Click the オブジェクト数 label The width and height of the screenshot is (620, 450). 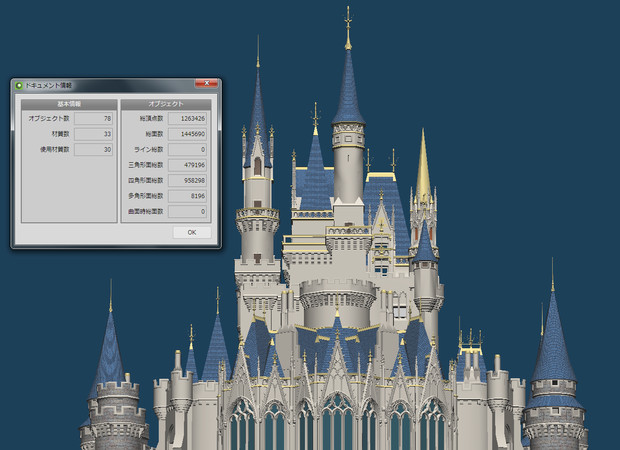click(49, 118)
